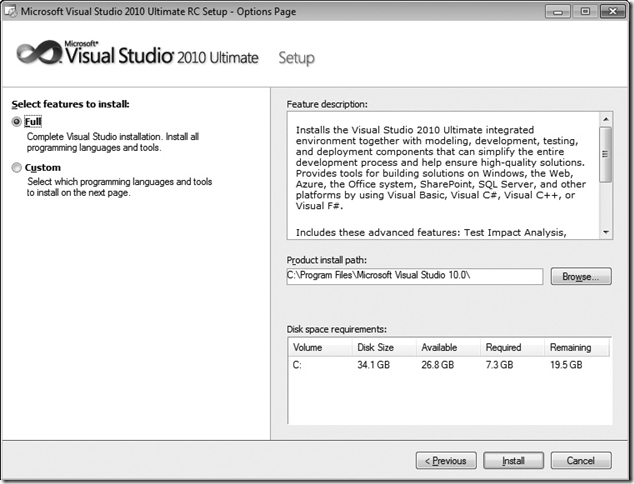634x484 pixels.
Task: Click the Browse button for install path
Action: pos(581,277)
